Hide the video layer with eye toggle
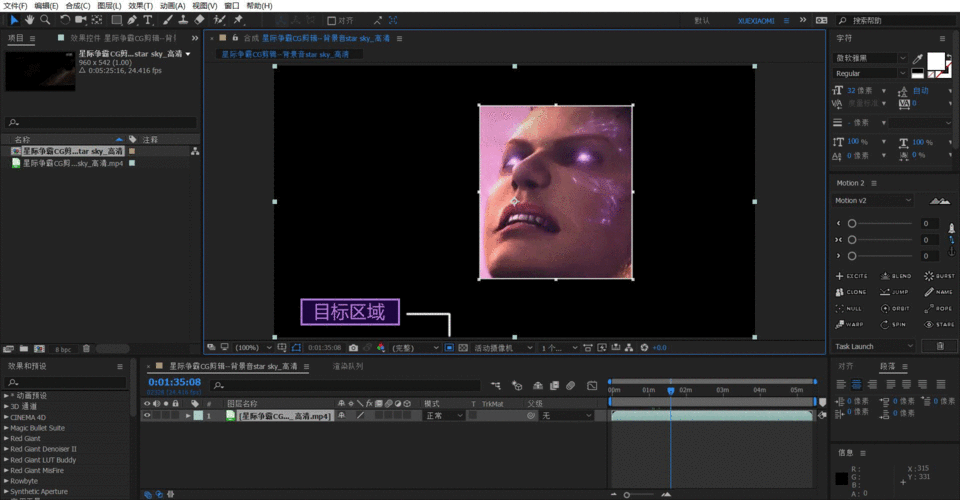 point(147,415)
